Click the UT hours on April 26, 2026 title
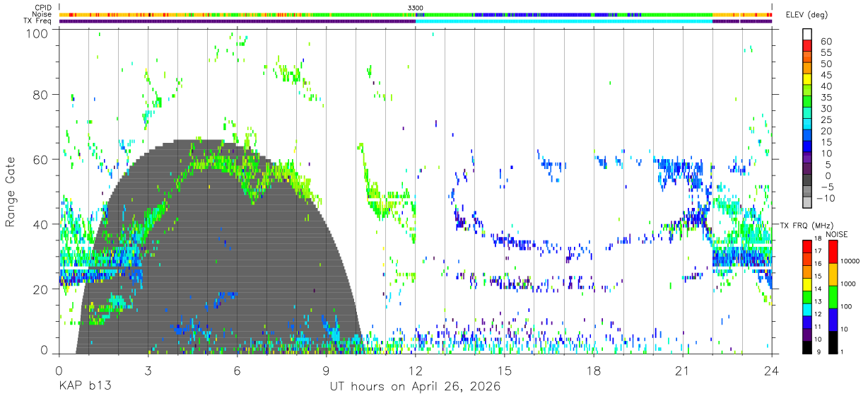868x401 pixels. pos(415,387)
